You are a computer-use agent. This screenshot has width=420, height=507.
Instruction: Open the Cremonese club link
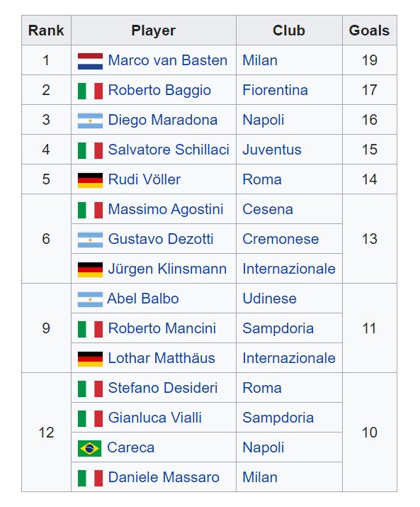click(280, 239)
